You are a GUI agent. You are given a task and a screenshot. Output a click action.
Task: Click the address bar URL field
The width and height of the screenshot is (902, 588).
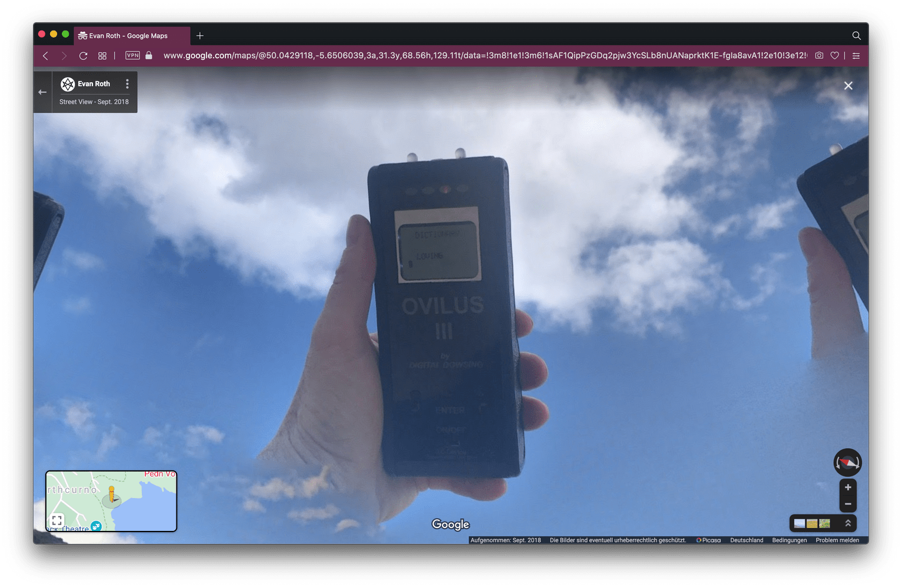coord(485,55)
